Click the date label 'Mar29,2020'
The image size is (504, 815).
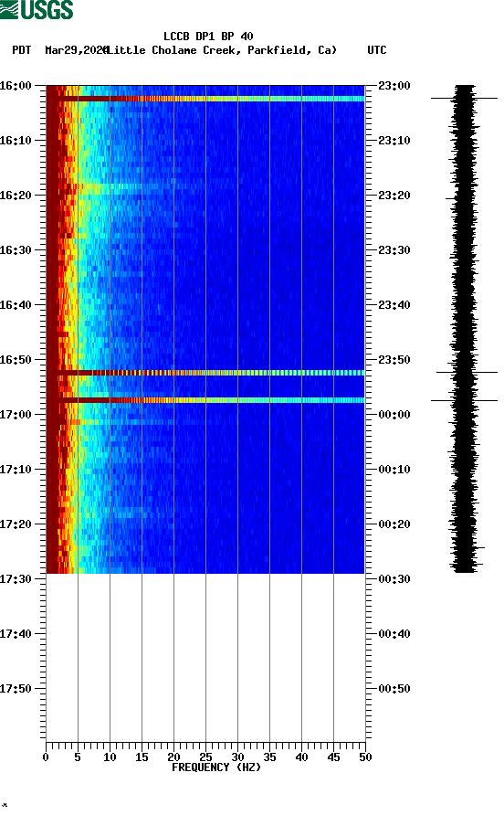(x=77, y=50)
